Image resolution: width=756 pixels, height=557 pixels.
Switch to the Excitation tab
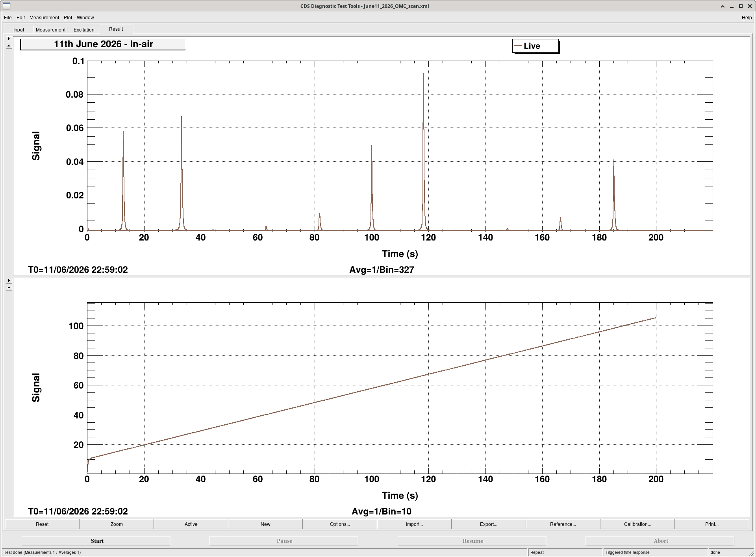tap(84, 30)
